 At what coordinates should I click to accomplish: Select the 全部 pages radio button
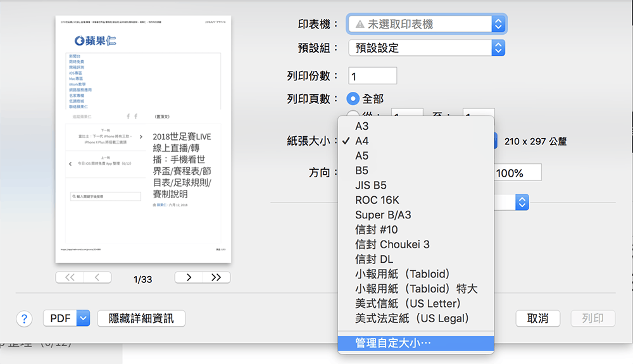coord(353,99)
